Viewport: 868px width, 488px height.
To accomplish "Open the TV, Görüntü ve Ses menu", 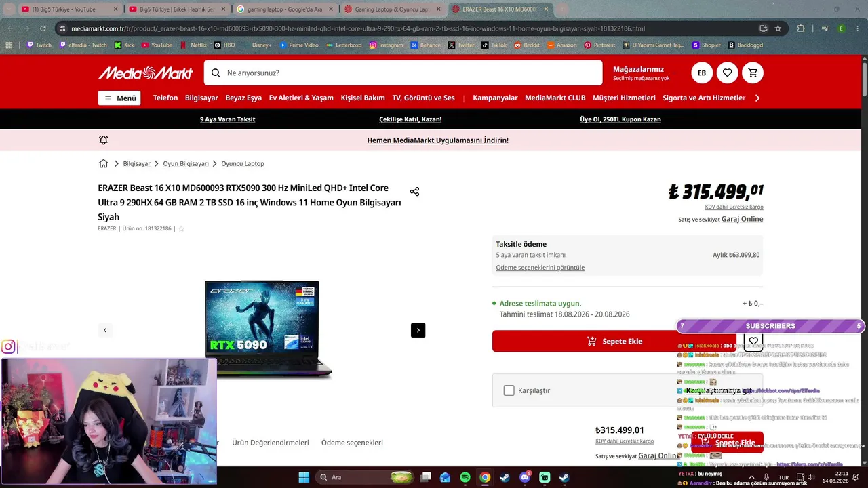I will click(424, 98).
